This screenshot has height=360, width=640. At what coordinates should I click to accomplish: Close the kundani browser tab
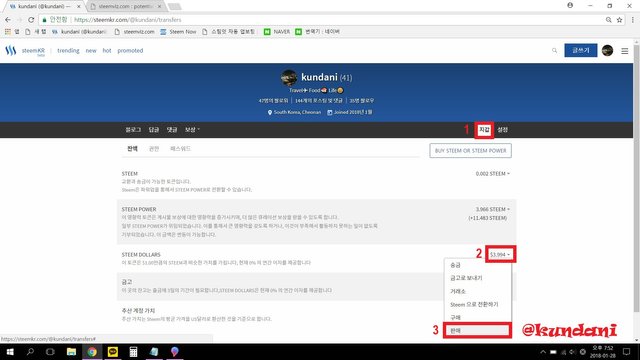click(79, 7)
